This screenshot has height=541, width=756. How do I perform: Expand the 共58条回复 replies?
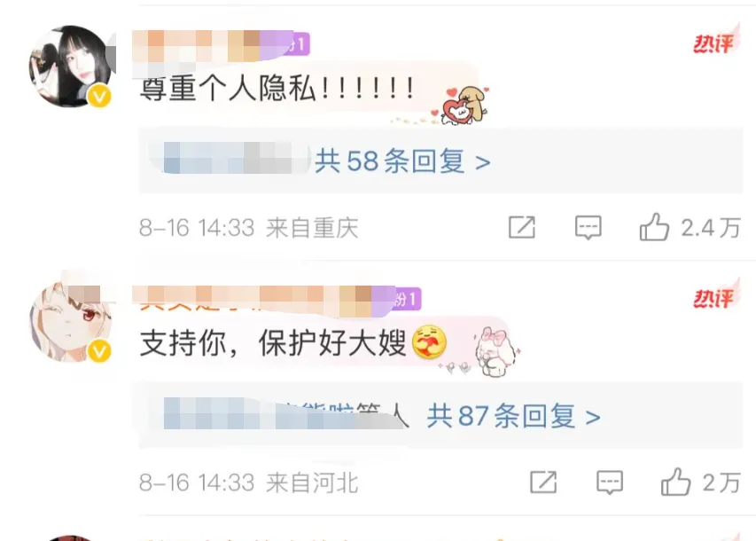402,161
